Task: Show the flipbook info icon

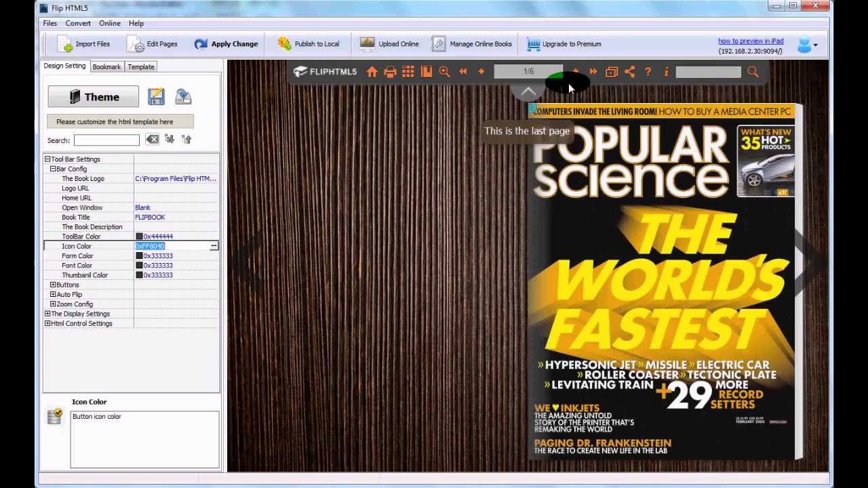Action: point(667,72)
